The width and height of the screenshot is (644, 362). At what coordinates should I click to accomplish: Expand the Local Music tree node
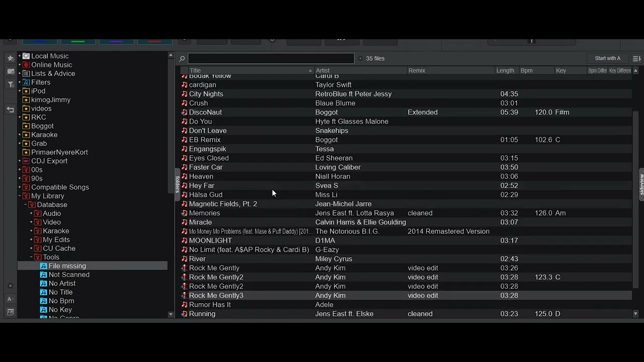coord(20,56)
